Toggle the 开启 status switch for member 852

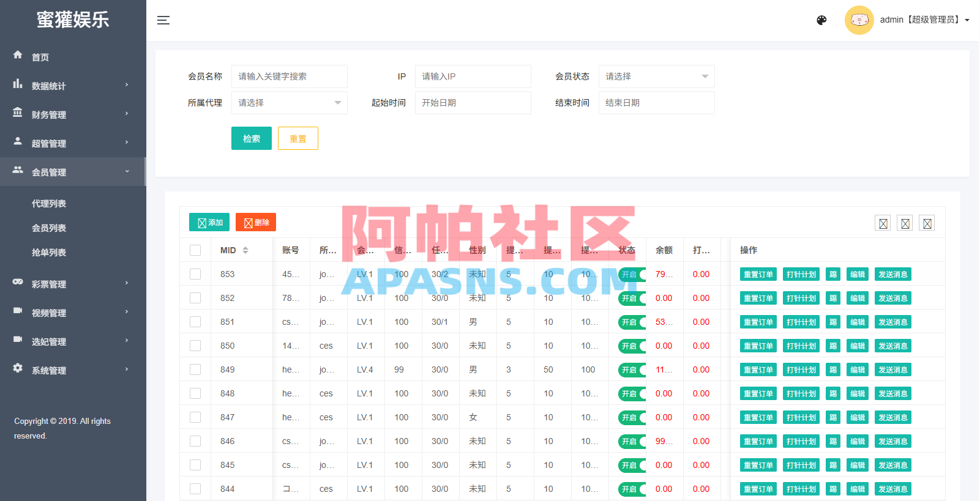click(x=632, y=299)
